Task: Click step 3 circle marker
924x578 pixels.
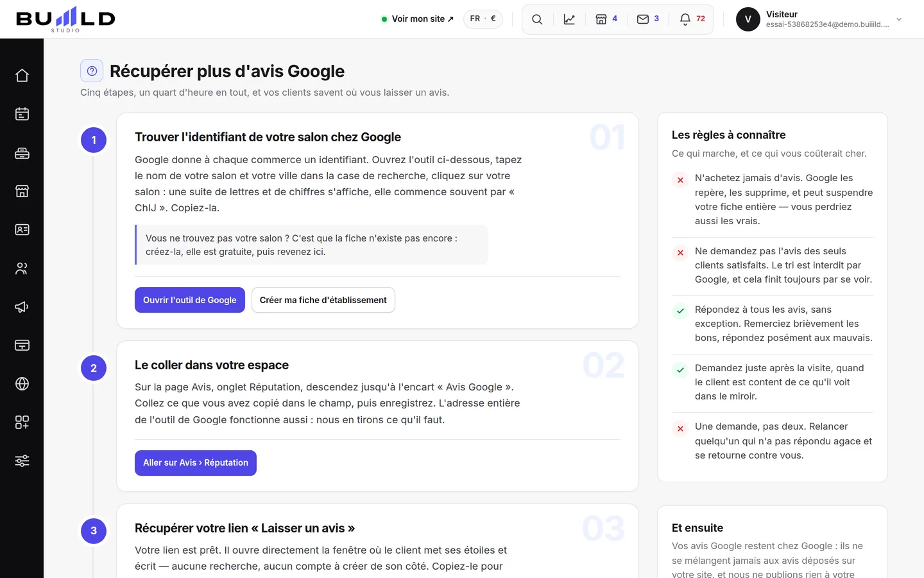Action: click(x=94, y=530)
